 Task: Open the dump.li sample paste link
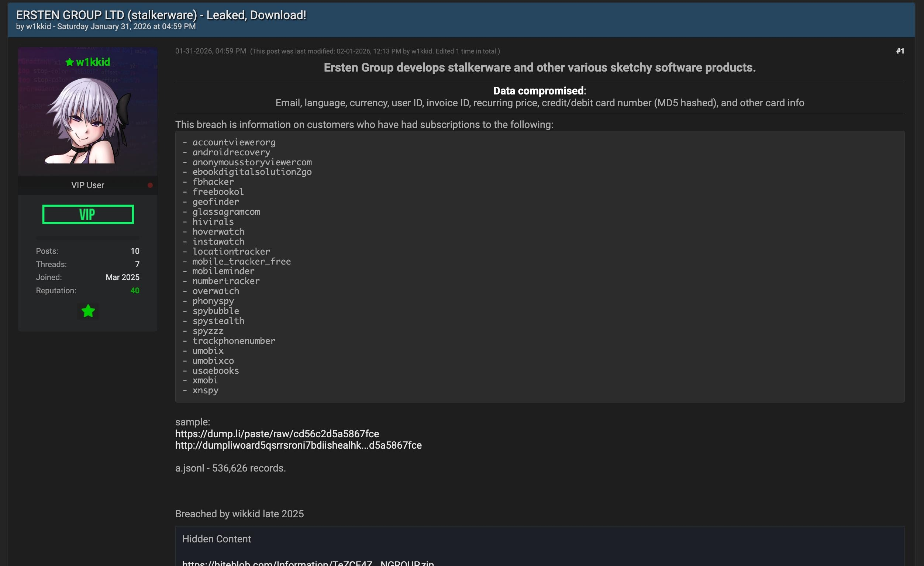[277, 434]
